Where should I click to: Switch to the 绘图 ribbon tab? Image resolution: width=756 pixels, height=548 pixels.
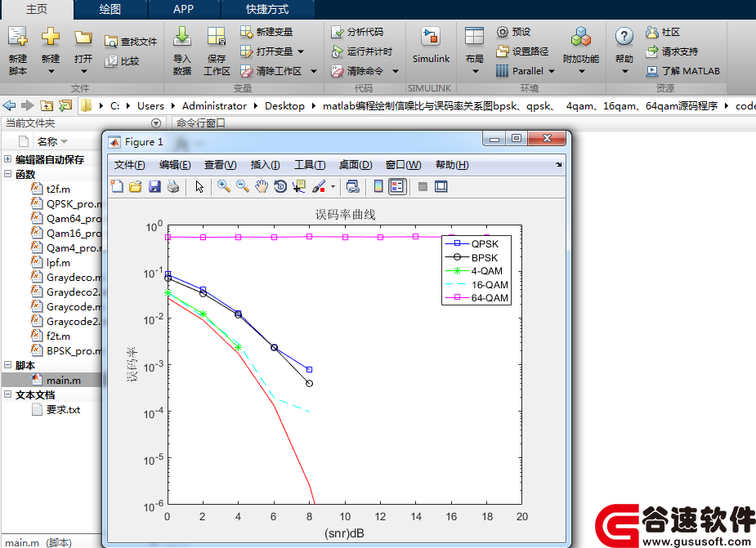[x=110, y=10]
